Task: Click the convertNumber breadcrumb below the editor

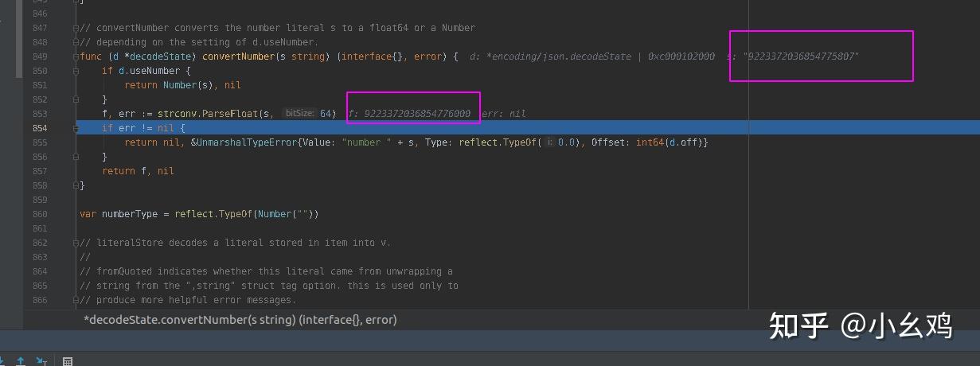Action: click(x=240, y=320)
